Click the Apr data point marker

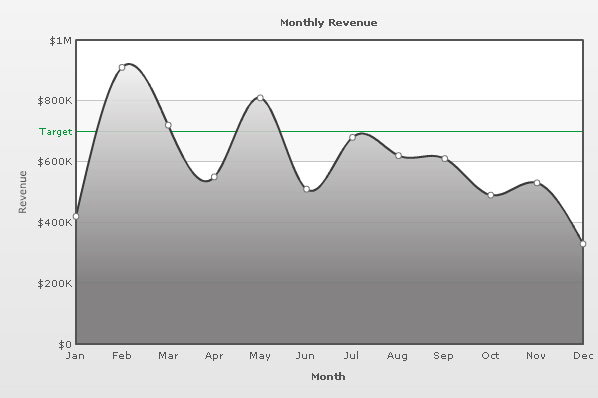tap(214, 177)
